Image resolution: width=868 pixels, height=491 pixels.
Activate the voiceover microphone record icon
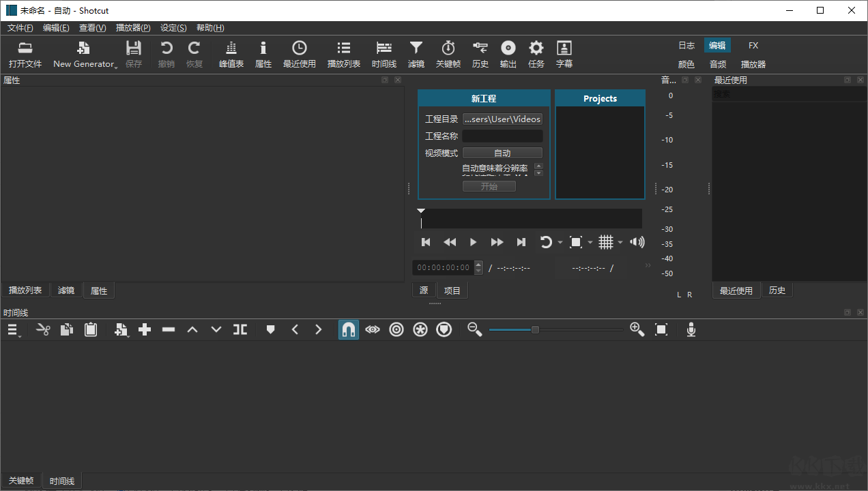pyautogui.click(x=691, y=329)
